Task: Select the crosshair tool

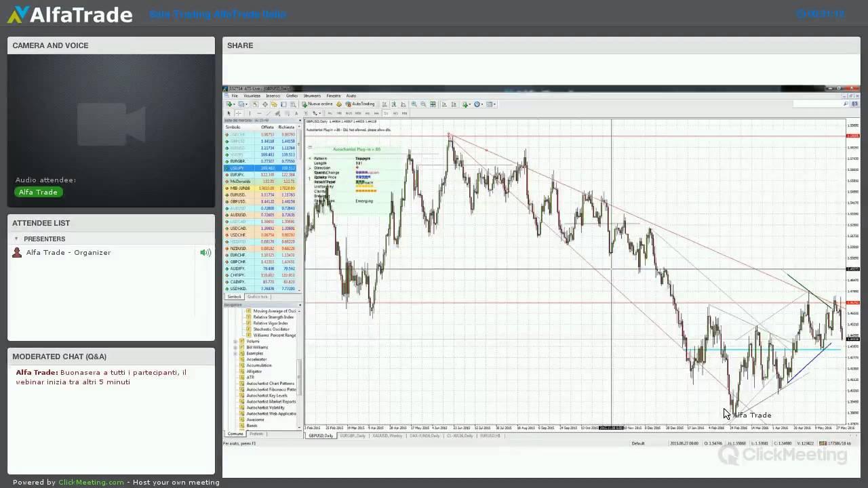Action: (x=238, y=113)
